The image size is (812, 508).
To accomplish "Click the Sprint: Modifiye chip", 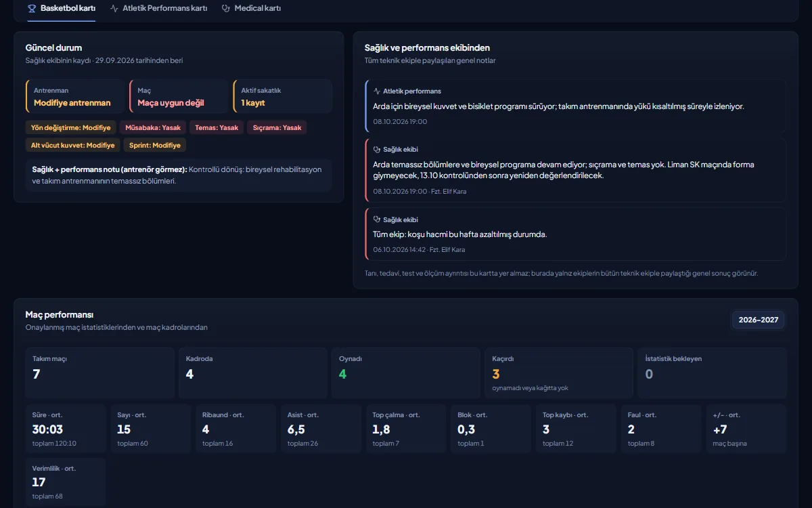I will 154,145.
